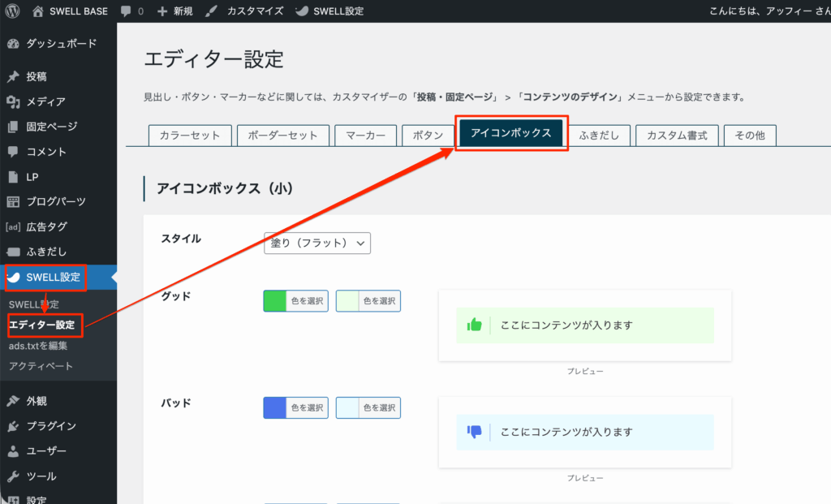Switch to the カラーセット tab
831x504 pixels.
coord(190,136)
